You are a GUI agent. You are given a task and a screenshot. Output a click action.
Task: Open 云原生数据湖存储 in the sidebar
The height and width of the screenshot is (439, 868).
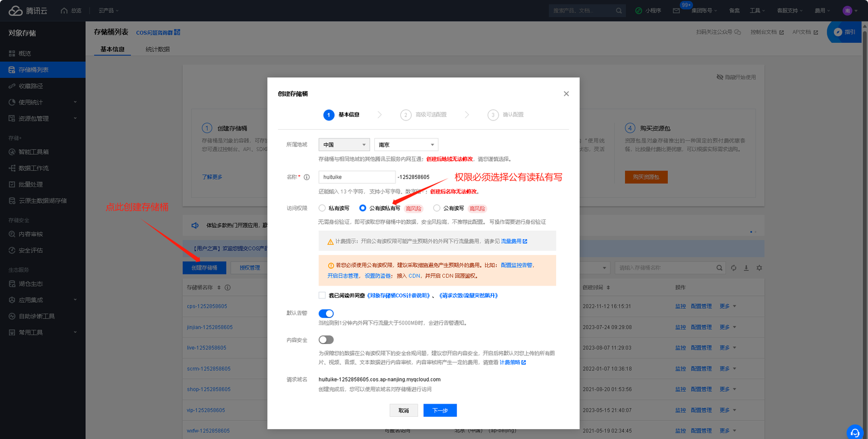click(43, 201)
